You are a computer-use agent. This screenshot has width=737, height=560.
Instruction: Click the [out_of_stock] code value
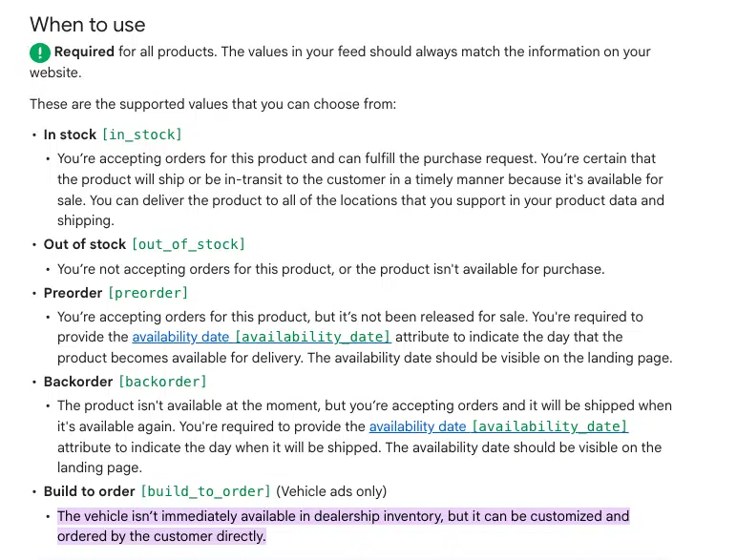tap(188, 245)
